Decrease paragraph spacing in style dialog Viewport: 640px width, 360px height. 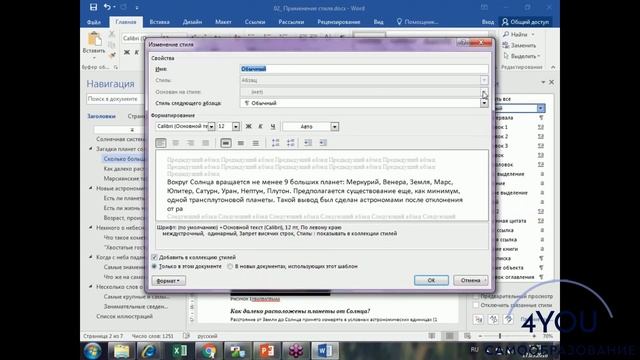point(291,143)
